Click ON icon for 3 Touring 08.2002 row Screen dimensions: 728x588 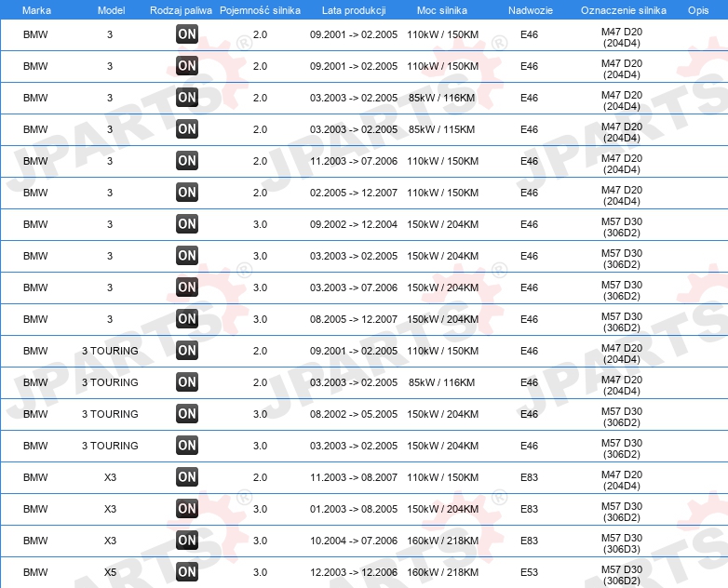[x=187, y=413]
